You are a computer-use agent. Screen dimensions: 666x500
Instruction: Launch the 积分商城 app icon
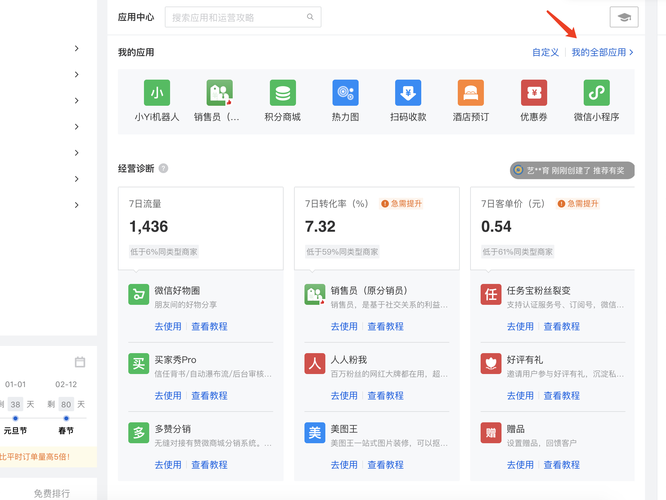coord(282,93)
